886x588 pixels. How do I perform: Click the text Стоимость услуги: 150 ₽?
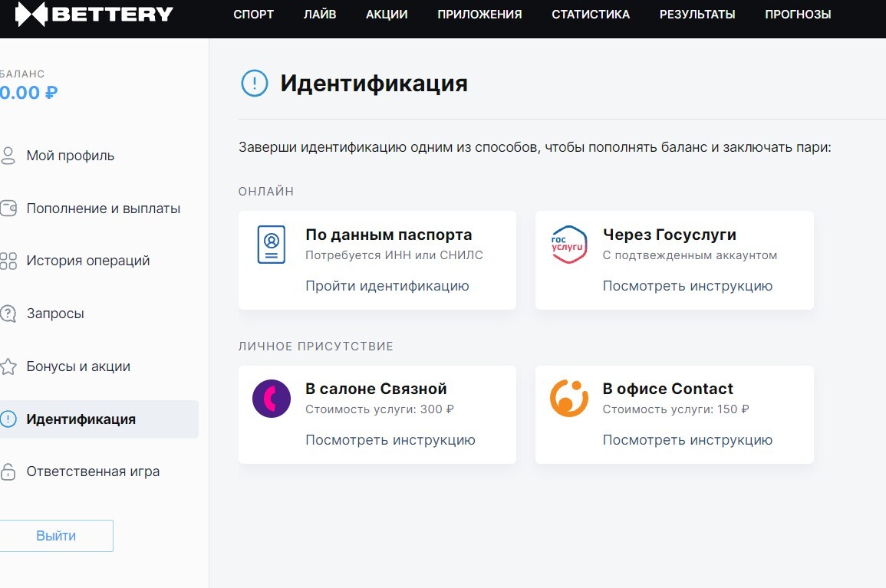click(676, 409)
